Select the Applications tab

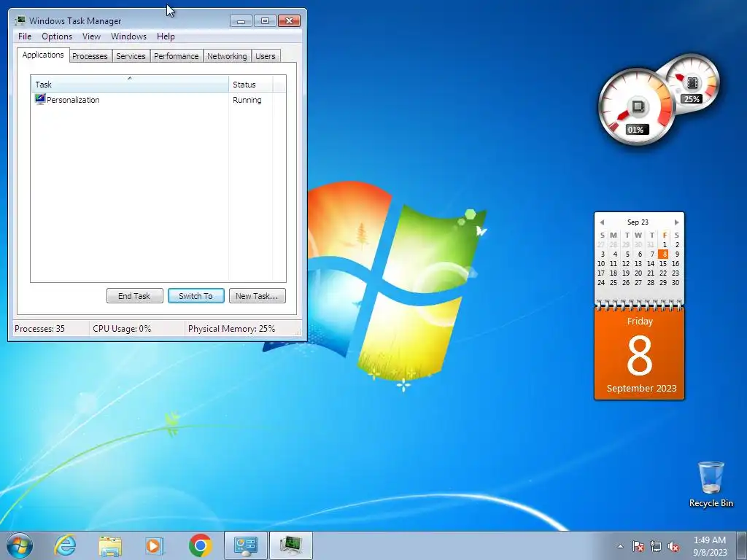43,55
